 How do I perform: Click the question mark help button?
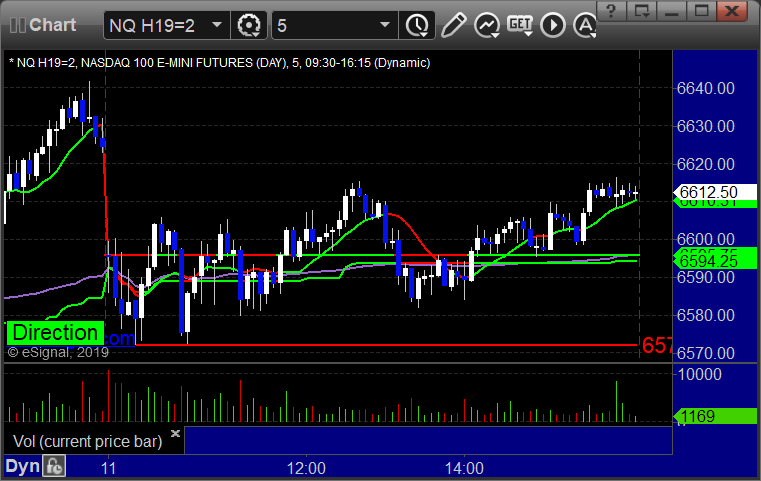tap(611, 11)
